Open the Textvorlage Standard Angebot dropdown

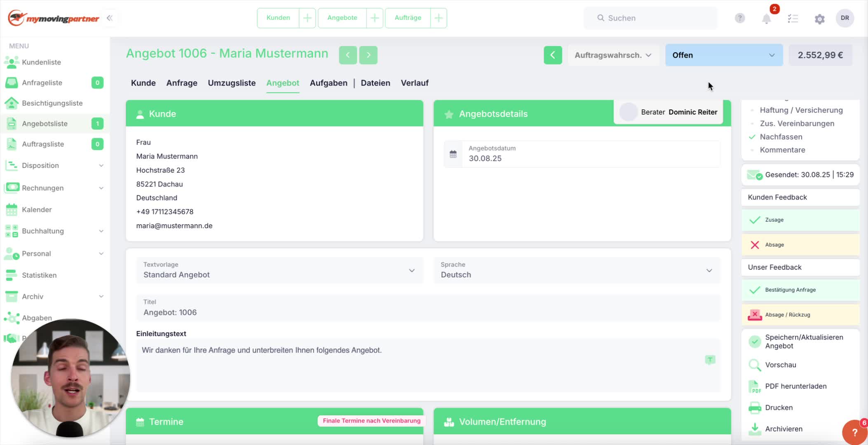click(x=279, y=270)
